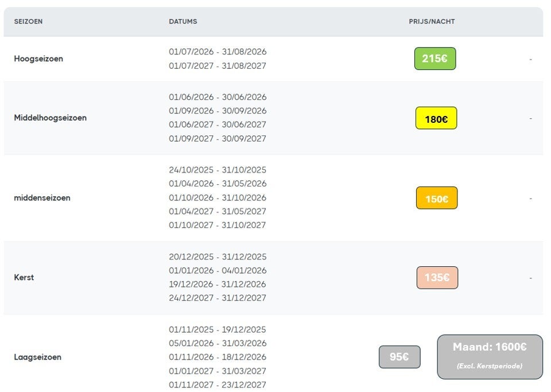Viewport: 551px width, 392px height.
Task: Select the SEIZOEN column header
Action: 28,21
